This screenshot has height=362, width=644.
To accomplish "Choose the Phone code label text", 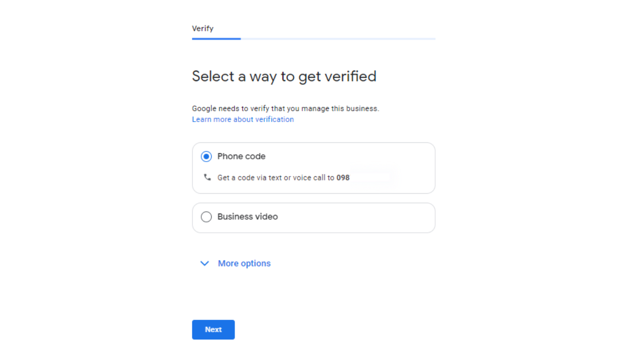I will [241, 156].
